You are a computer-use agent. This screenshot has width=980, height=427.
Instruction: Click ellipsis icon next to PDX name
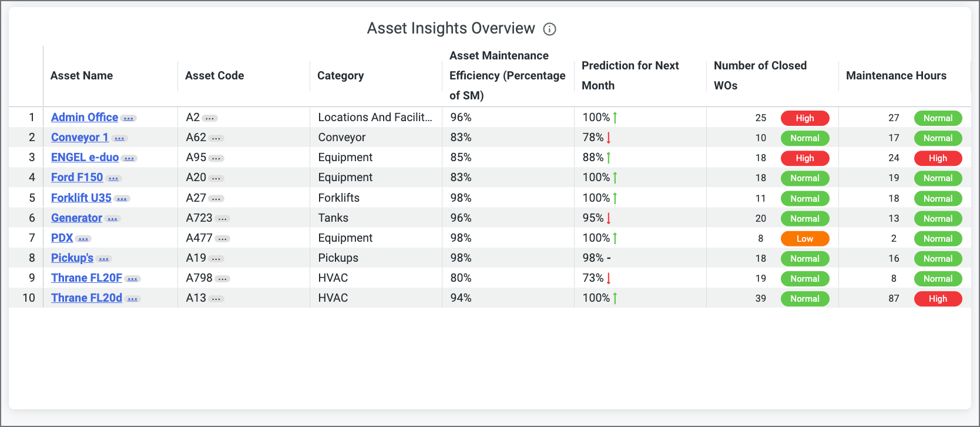pyautogui.click(x=83, y=239)
